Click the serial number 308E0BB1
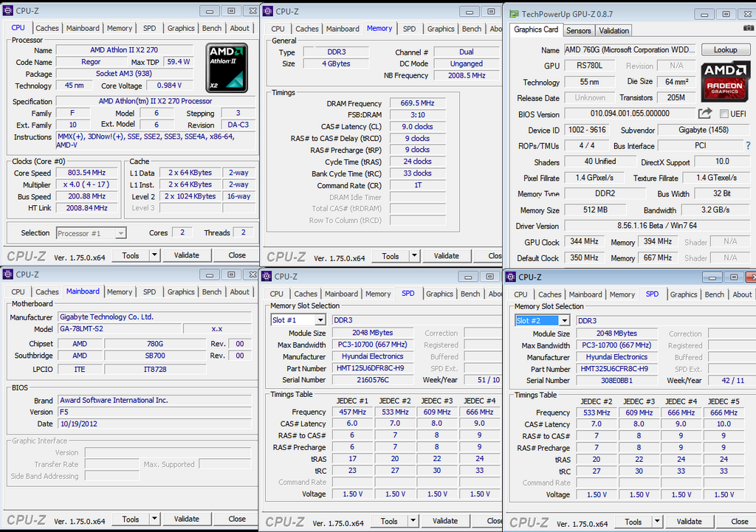The height and width of the screenshot is (532, 756). [x=616, y=380]
